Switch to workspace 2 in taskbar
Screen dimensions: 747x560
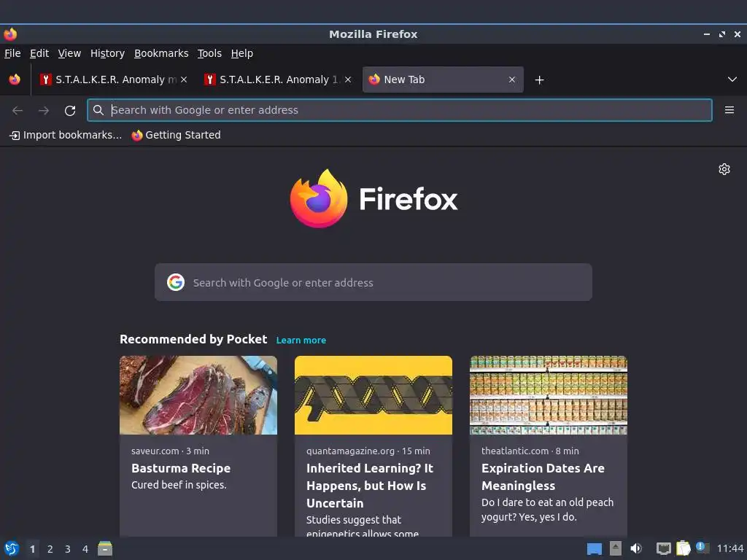(50, 549)
